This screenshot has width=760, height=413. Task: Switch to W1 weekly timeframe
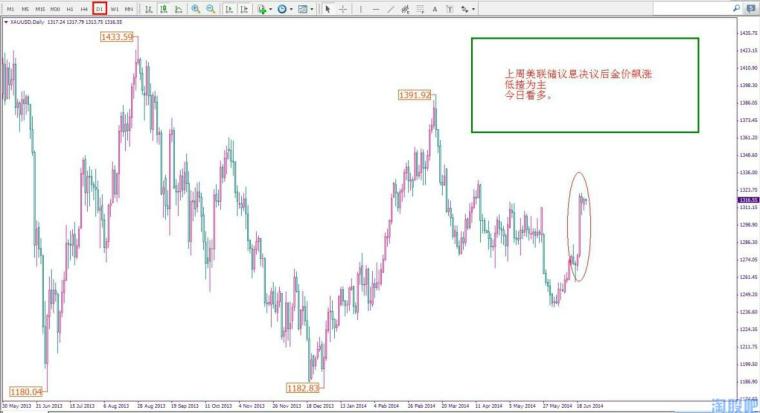(114, 9)
